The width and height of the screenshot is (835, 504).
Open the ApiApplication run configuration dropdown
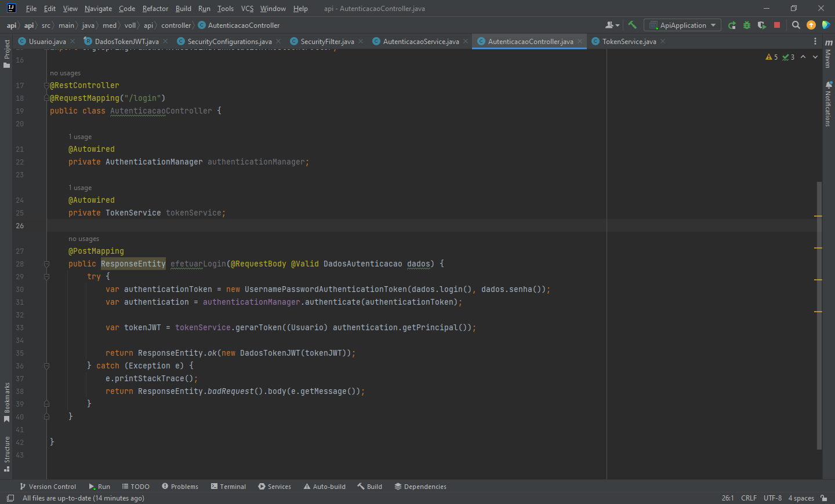tap(682, 25)
